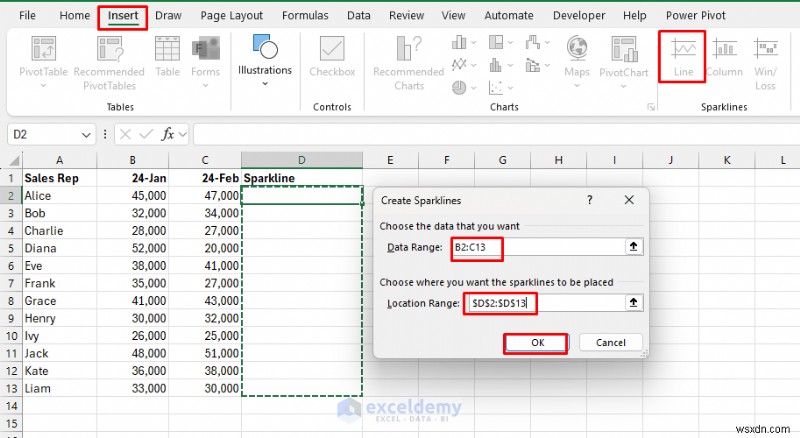Switch to the Draw tab
Screen dimensions: 800x438
168,15
